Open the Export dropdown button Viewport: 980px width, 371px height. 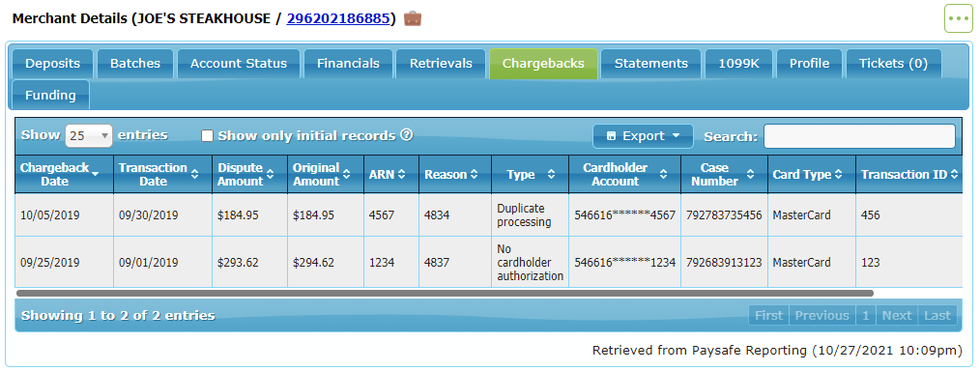[x=643, y=136]
